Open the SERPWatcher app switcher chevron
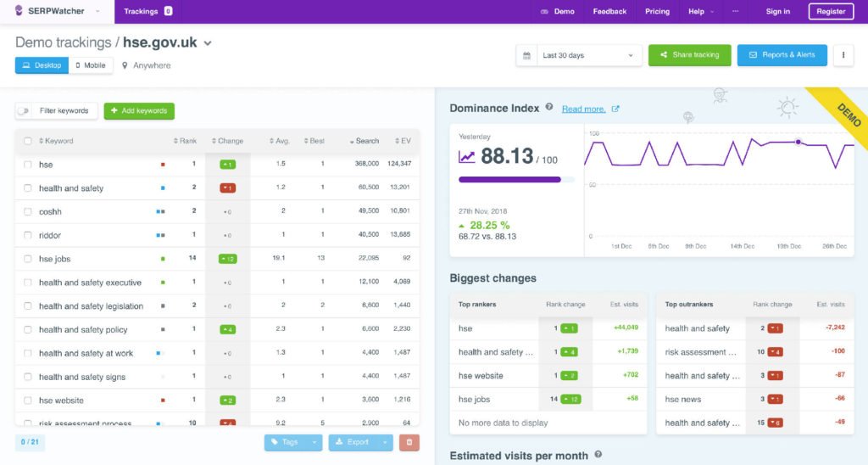 pos(98,11)
